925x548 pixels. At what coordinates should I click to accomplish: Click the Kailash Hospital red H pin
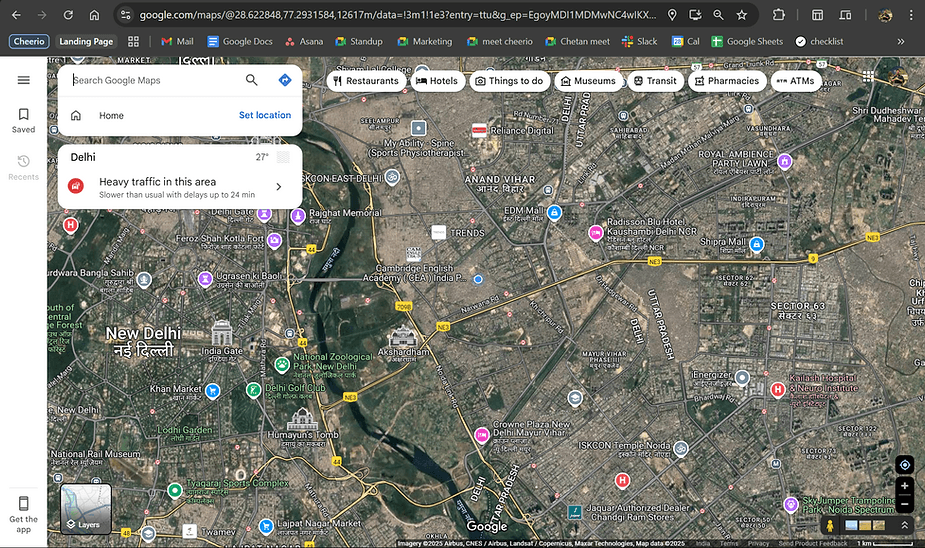point(778,389)
